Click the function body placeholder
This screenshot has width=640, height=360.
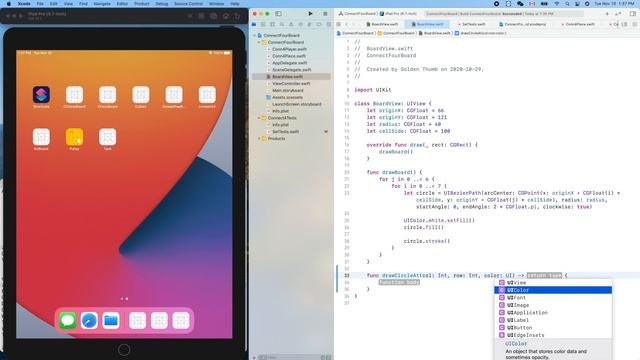[399, 282]
